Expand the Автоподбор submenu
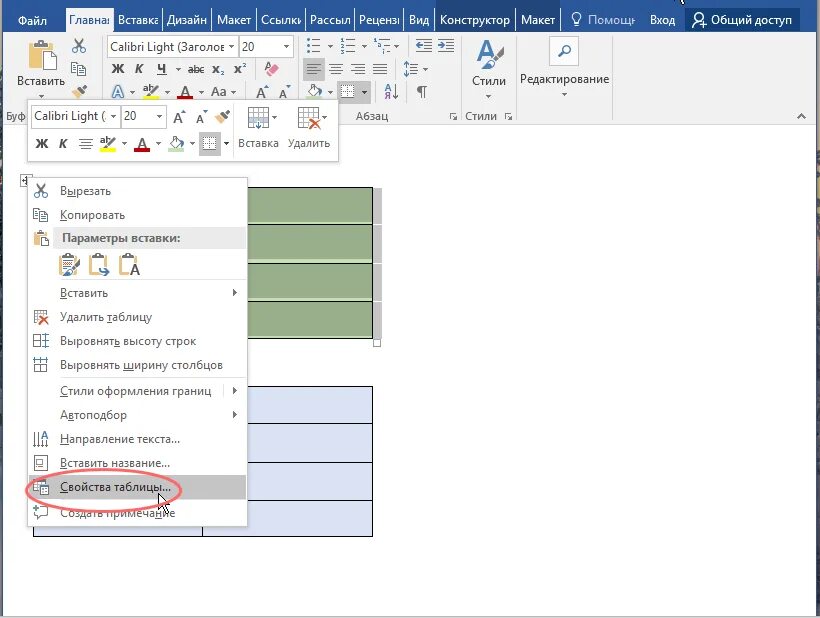Image resolution: width=820 pixels, height=618 pixels. point(138,415)
